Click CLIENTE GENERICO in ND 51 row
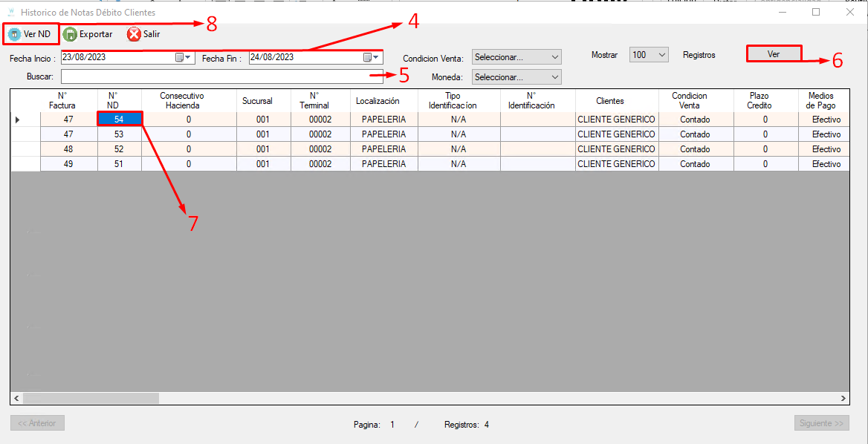Screen dimensions: 868x444 pyautogui.click(x=617, y=163)
